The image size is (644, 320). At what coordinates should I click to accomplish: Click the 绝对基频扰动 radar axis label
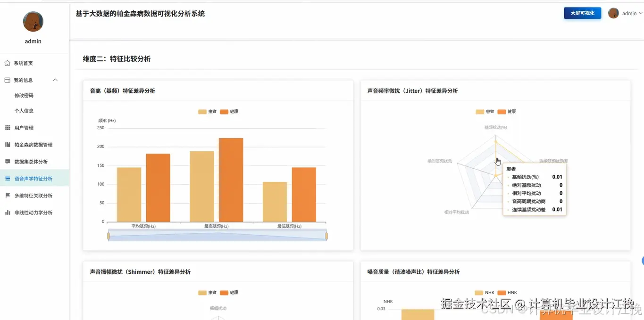[x=440, y=161]
